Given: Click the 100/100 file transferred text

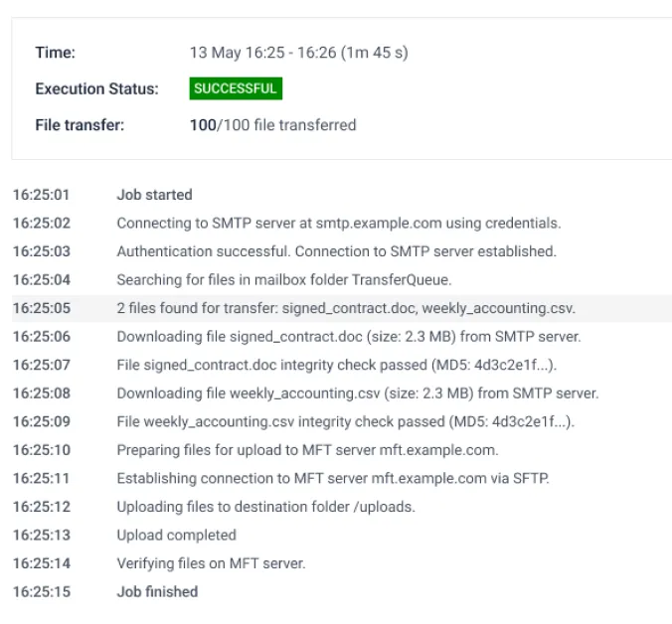Looking at the screenshot, I should [x=273, y=125].
